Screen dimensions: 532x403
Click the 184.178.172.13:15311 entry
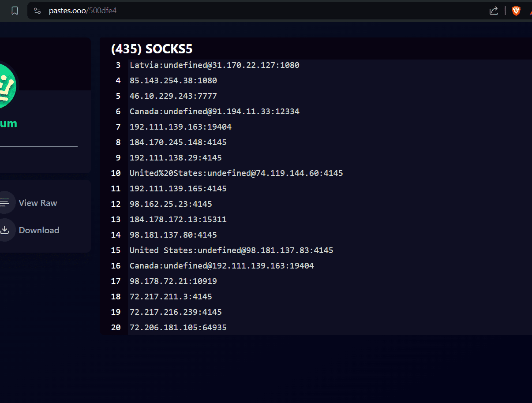tap(178, 220)
